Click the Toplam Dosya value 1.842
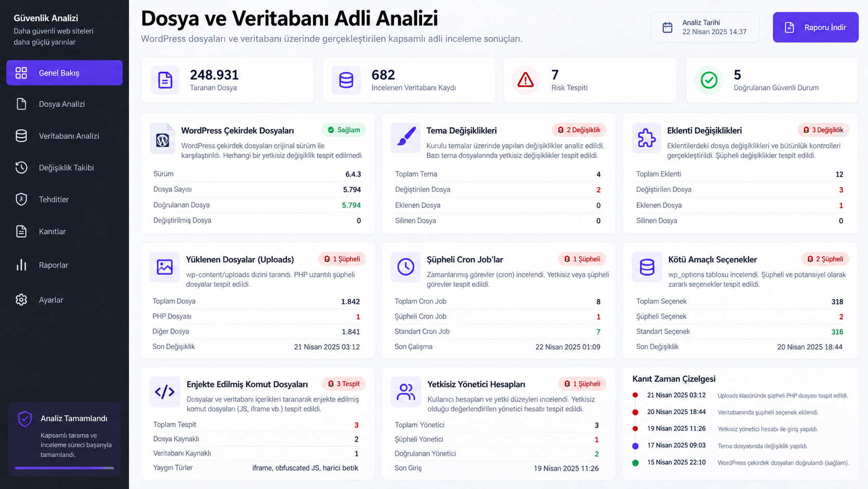Screen dimensions: 868x489 [x=350, y=301]
